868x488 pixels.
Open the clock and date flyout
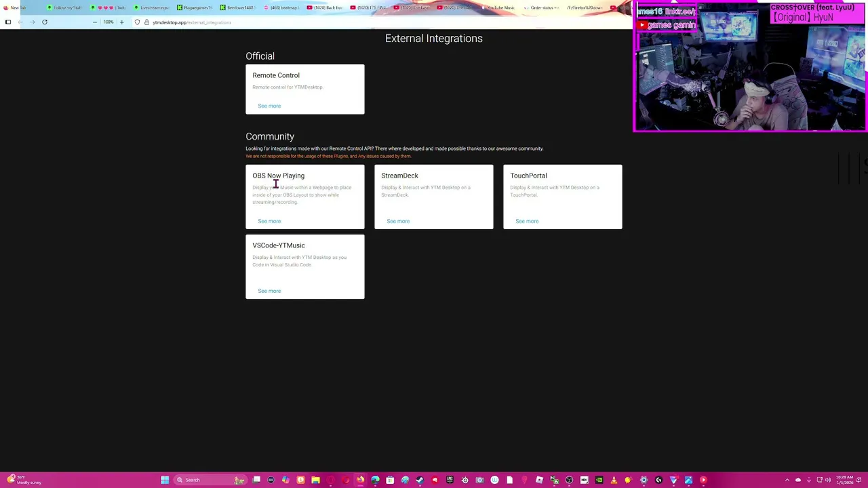point(845,480)
